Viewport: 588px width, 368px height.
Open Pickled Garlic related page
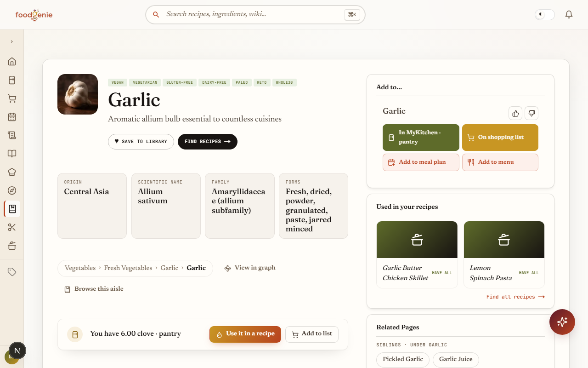403,360
